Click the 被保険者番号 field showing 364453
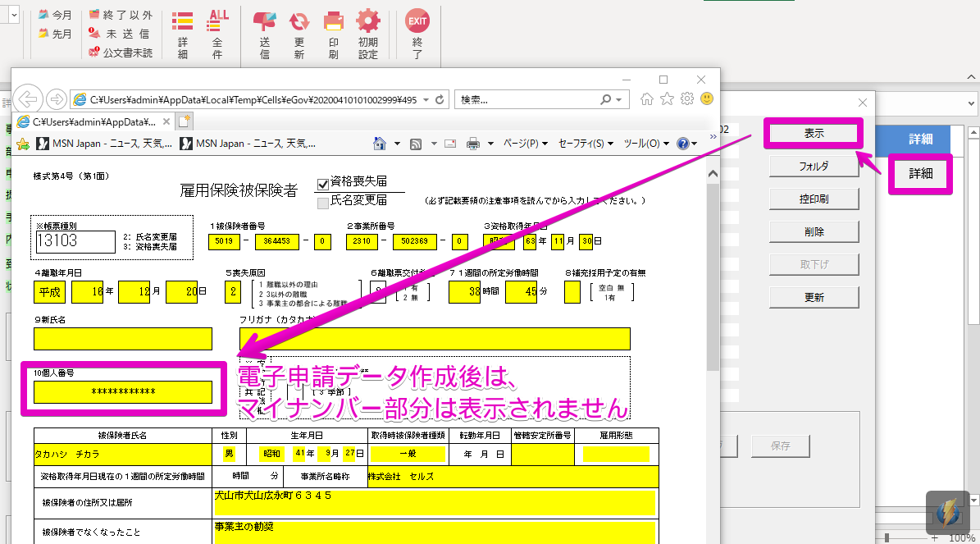 point(276,241)
